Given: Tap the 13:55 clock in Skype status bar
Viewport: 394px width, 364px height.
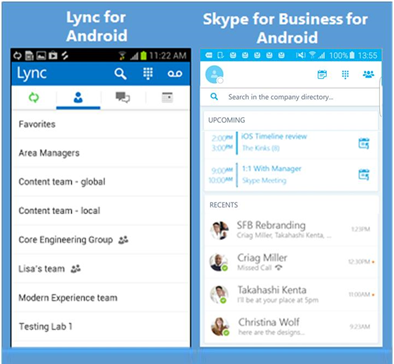Looking at the screenshot, I should click(367, 55).
